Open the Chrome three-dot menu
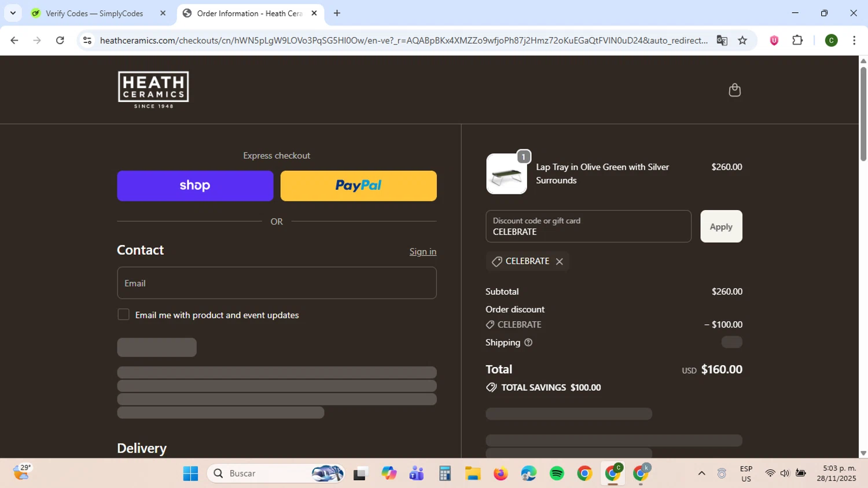The image size is (868, 488). coord(854,41)
